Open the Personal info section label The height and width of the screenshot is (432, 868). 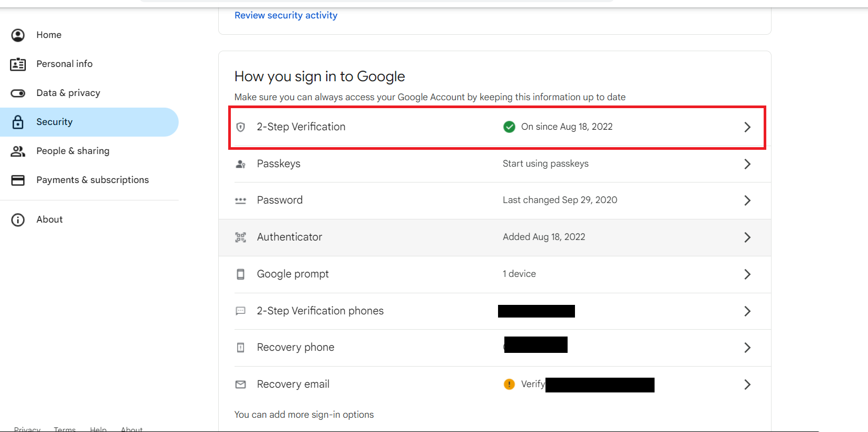[64, 64]
